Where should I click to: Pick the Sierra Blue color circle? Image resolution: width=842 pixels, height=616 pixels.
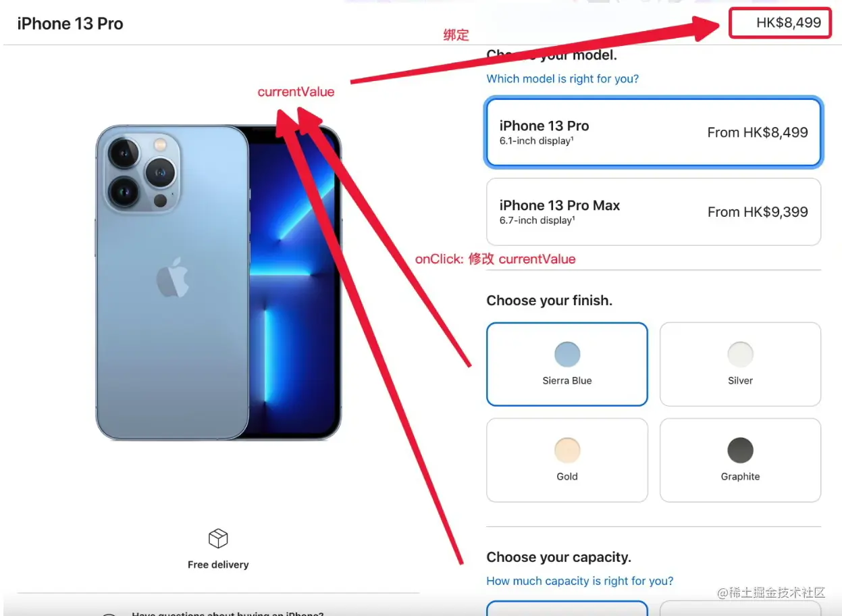[x=567, y=354]
